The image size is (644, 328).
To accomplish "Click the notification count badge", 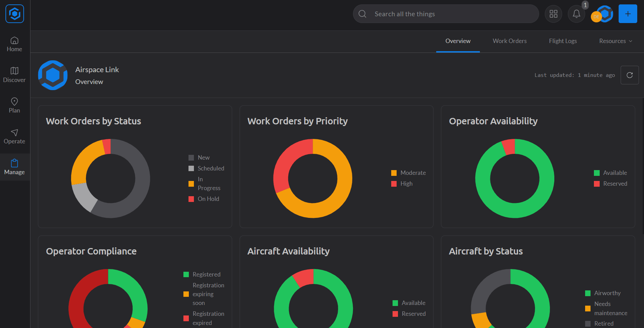I will (x=585, y=5).
